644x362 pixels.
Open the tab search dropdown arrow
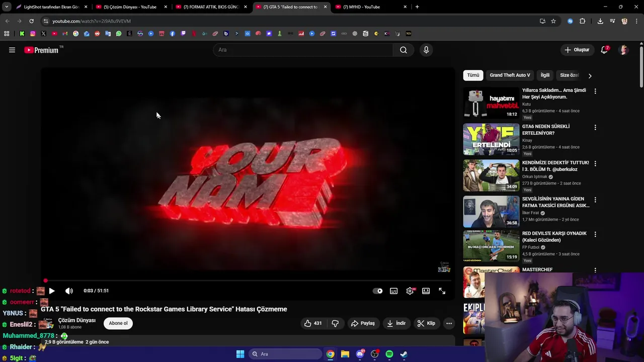coord(7,7)
